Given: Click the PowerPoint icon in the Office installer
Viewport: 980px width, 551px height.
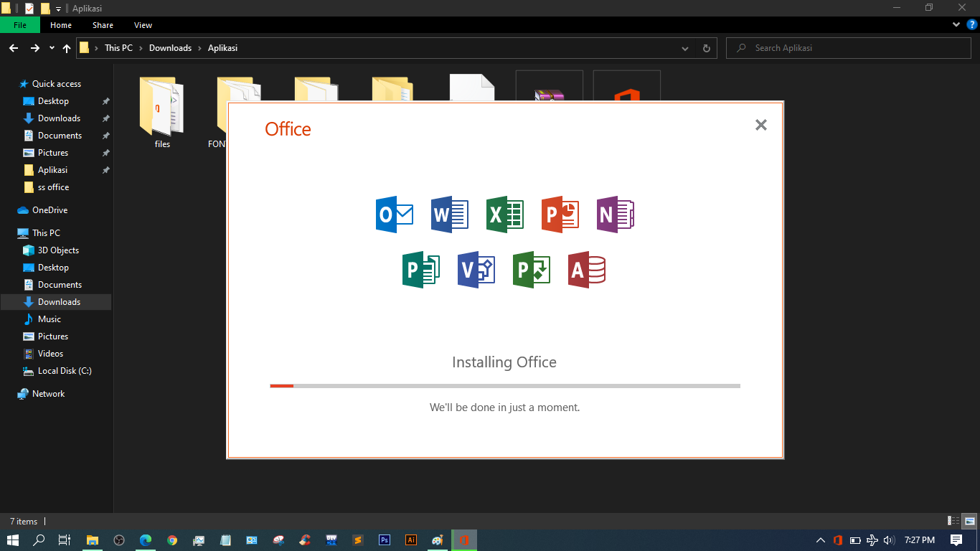Looking at the screenshot, I should click(560, 215).
